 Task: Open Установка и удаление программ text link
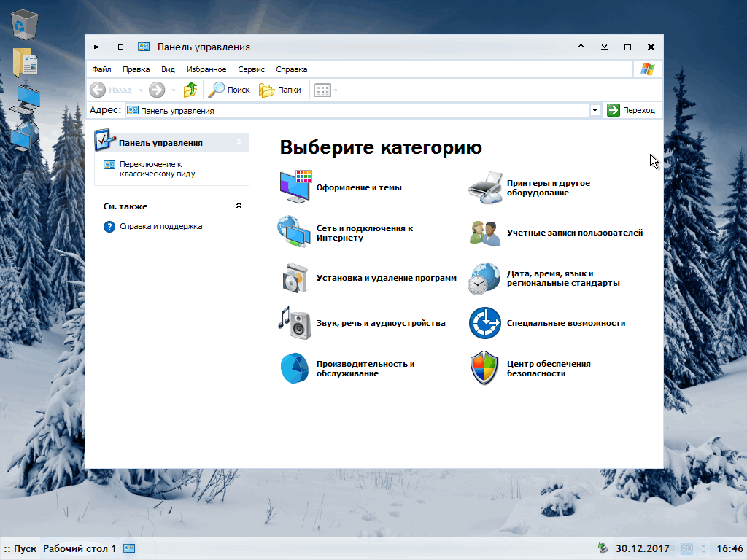point(387,278)
